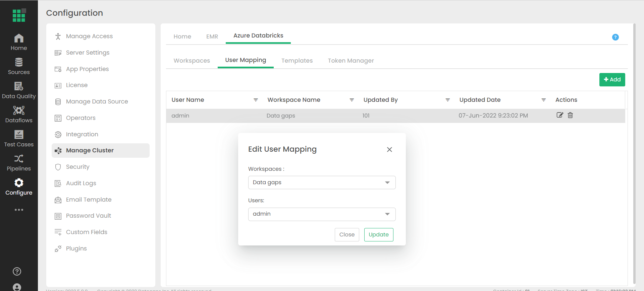Open Test Cases in sidebar
This screenshot has width=644, height=291.
19,139
